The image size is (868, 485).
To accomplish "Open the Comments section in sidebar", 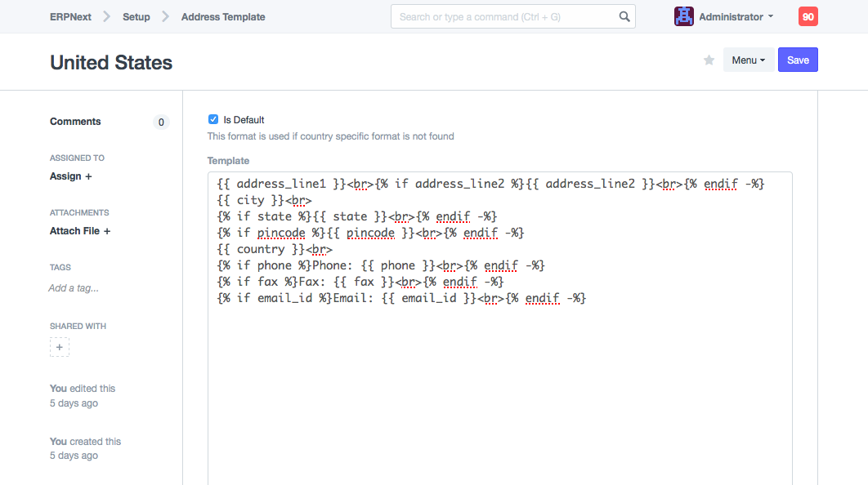I will [x=75, y=122].
